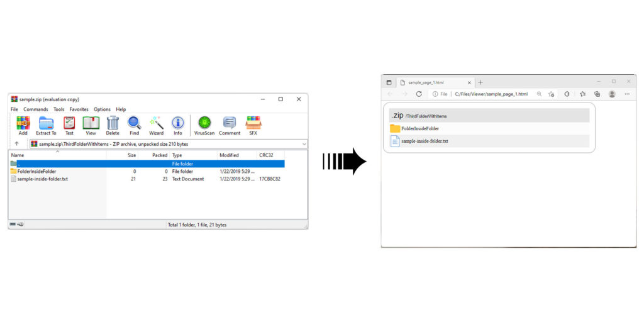Launch the Wizard wand icon
Screen dimensions: 644x322
(156, 125)
